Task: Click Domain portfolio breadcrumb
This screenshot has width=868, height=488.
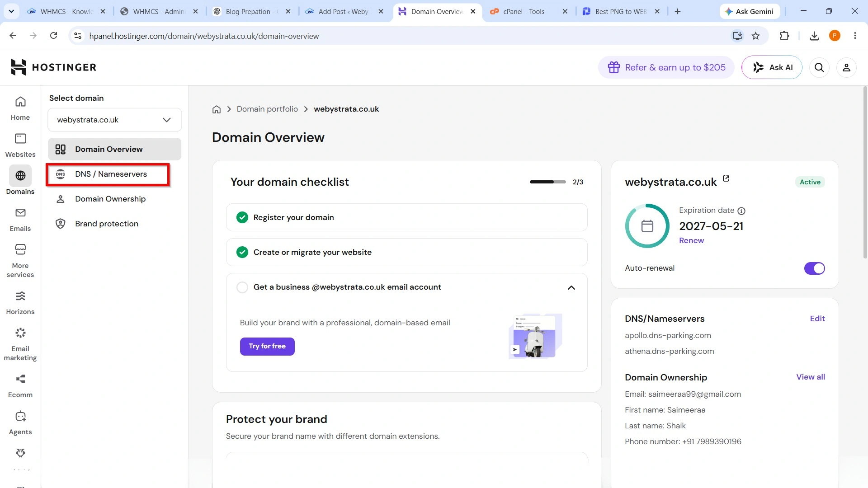Action: pos(267,109)
